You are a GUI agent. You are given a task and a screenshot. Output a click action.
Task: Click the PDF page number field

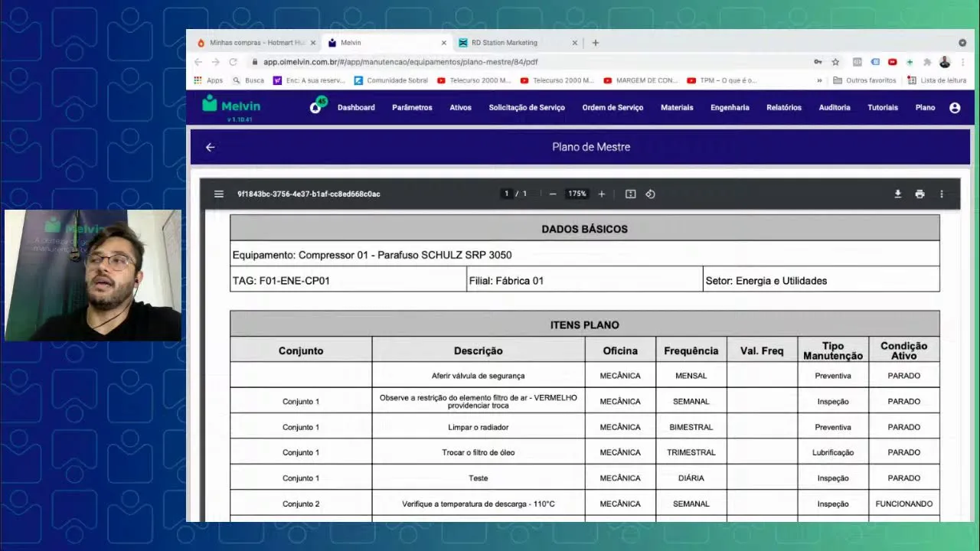(506, 194)
